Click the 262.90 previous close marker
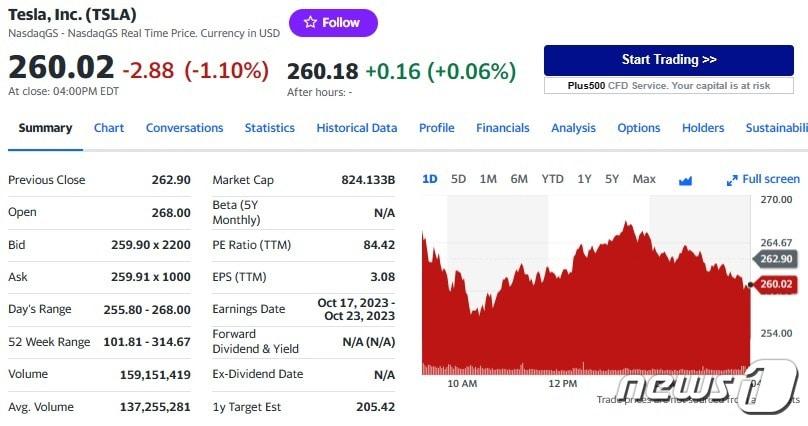This screenshot has height=426, width=808. click(777, 259)
